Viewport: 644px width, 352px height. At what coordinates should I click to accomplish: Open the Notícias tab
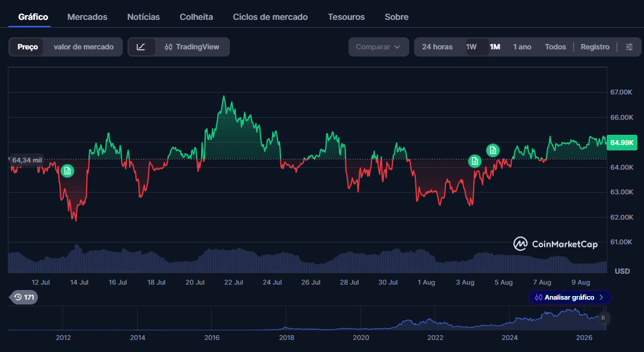pyautogui.click(x=143, y=17)
